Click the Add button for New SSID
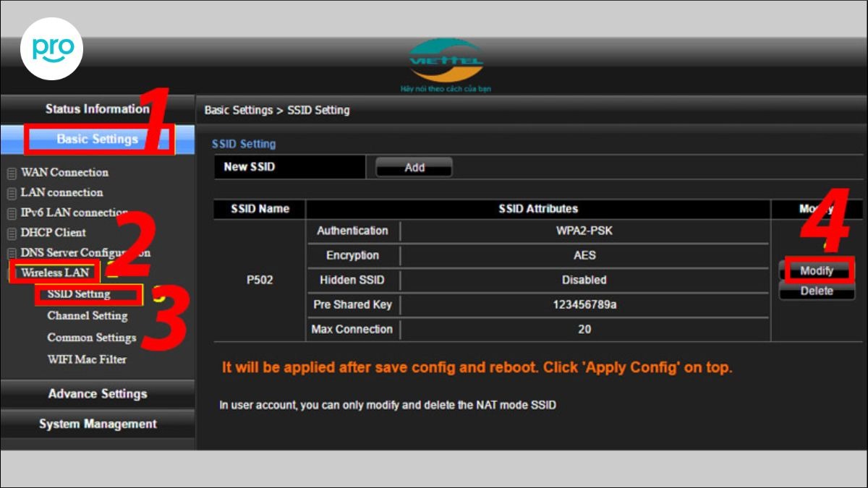Viewport: 868px width, 488px height. (x=414, y=168)
